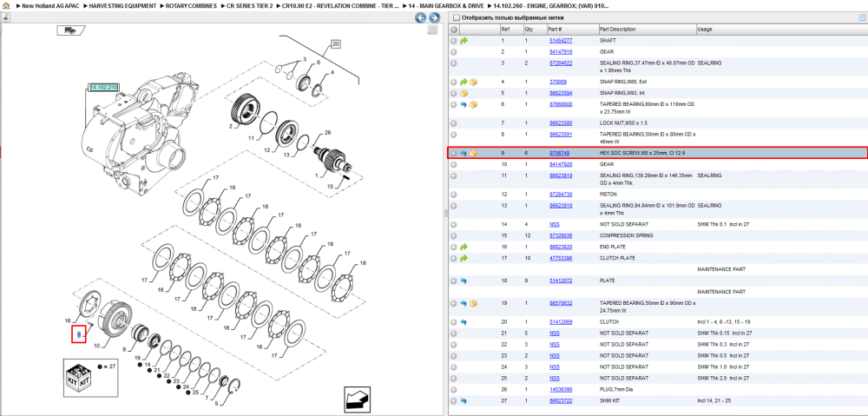Open the list options icon at top right

pos(862,17)
